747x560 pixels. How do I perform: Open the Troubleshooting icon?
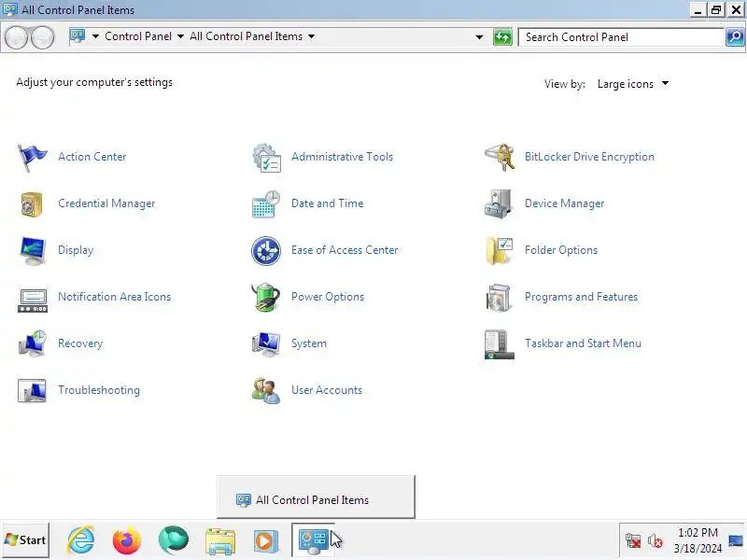click(x=32, y=390)
